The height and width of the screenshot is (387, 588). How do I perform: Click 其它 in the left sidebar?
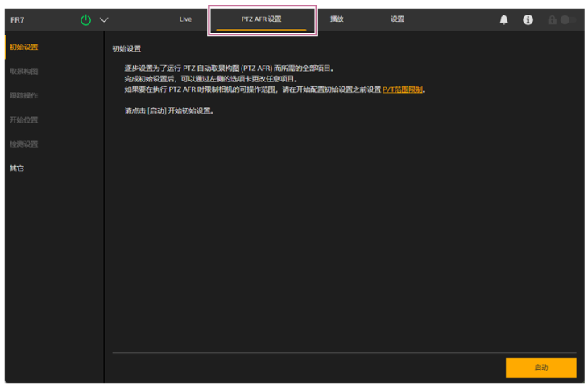click(17, 168)
